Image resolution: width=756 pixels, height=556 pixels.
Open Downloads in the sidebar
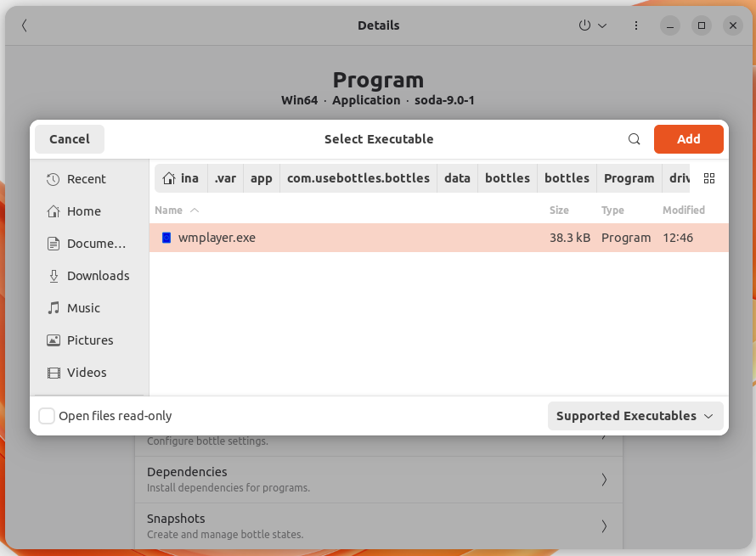click(x=90, y=276)
